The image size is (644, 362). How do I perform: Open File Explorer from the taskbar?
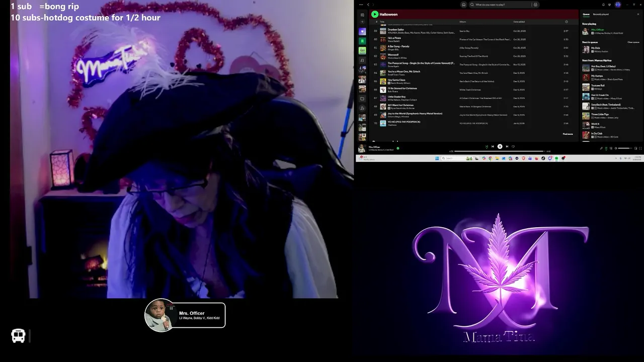point(497,158)
